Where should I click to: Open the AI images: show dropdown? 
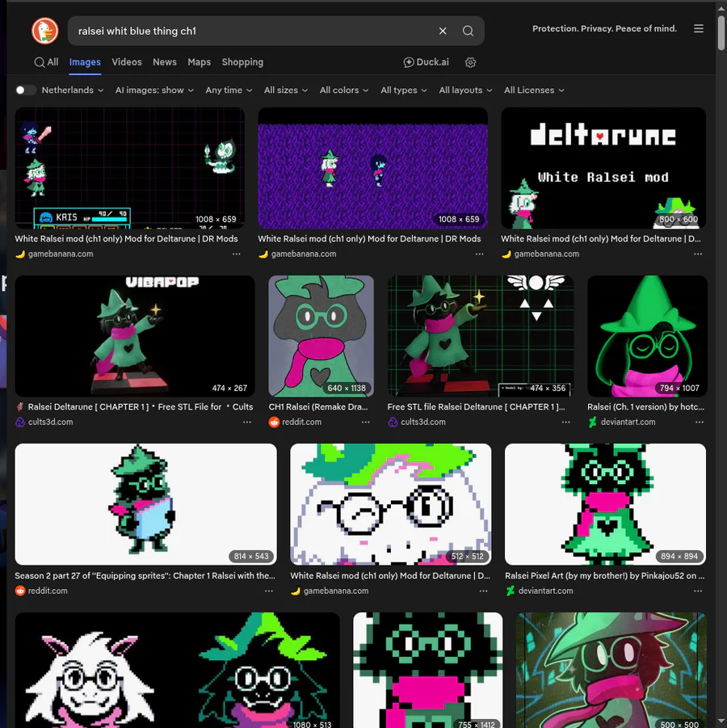154,90
